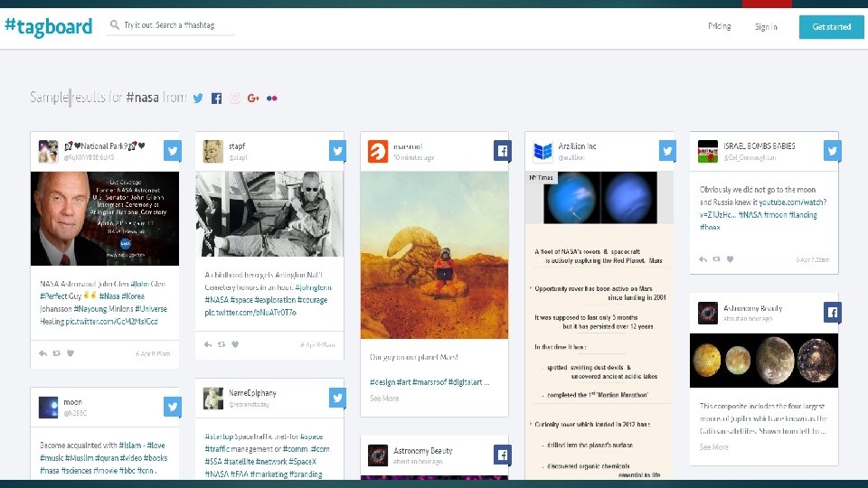
Task: Open the Mars astronaut artwork image
Action: [435, 255]
